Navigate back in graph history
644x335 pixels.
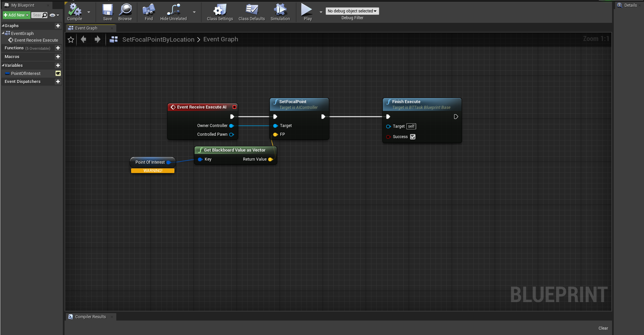[83, 39]
